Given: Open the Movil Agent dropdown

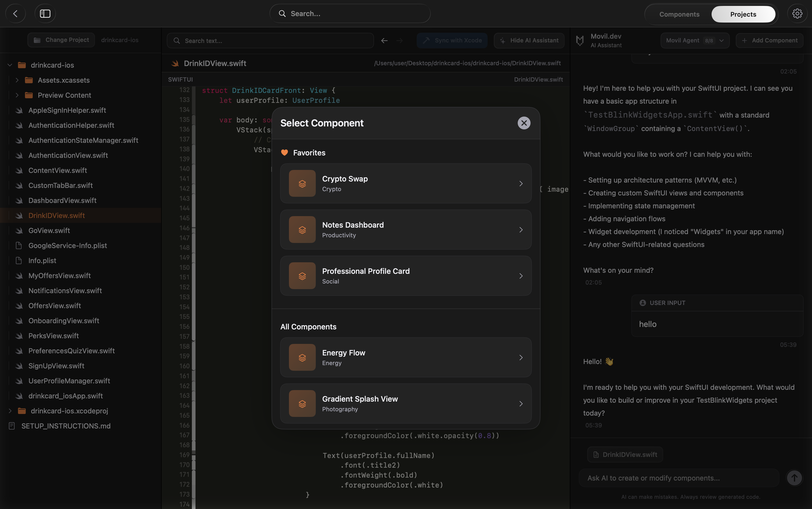Looking at the screenshot, I should (x=694, y=40).
